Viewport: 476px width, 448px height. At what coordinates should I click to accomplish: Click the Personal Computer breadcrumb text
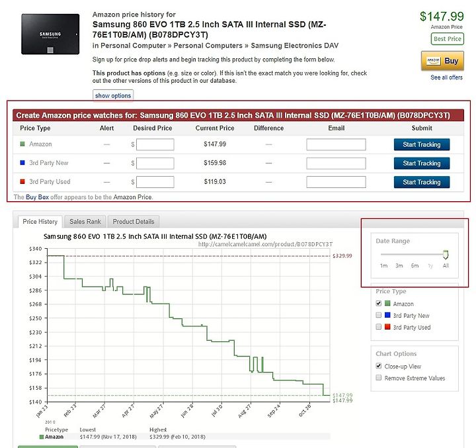[x=134, y=46]
